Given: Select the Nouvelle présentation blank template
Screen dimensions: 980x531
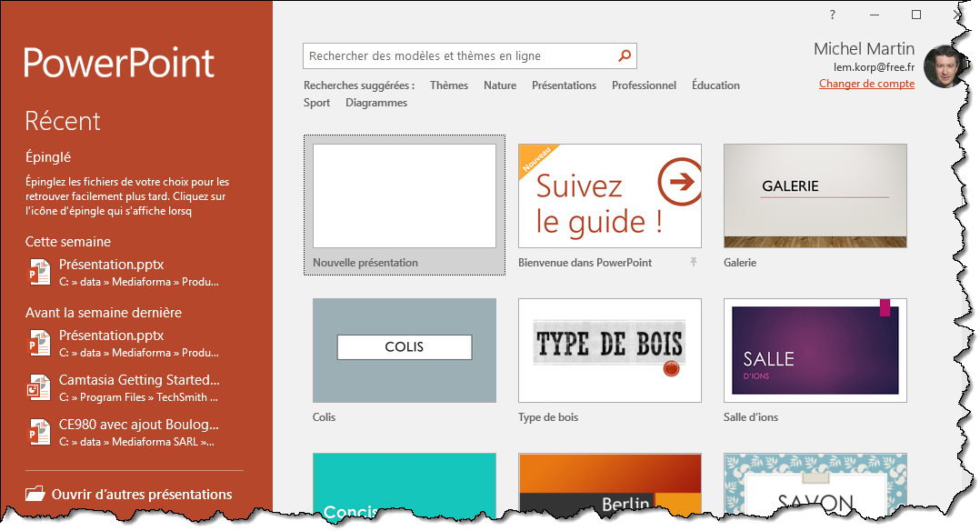Looking at the screenshot, I should (405, 195).
